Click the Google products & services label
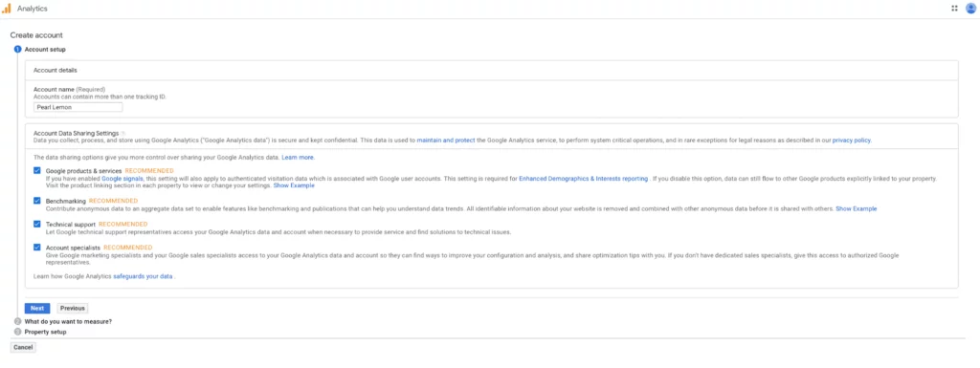The image size is (980, 368). [84, 170]
